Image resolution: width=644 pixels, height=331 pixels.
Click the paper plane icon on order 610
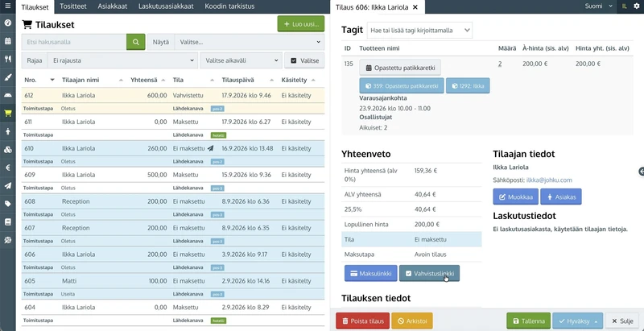(x=211, y=148)
